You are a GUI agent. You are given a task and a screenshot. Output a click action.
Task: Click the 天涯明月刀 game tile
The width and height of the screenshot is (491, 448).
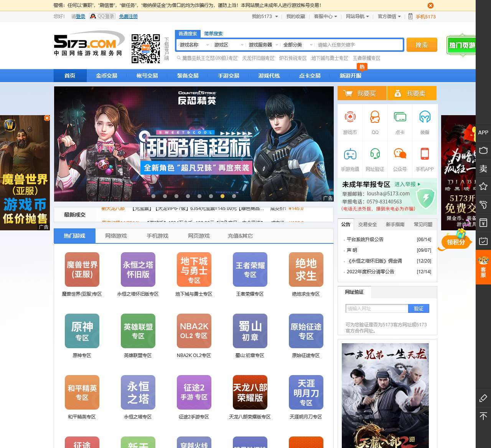(x=306, y=392)
